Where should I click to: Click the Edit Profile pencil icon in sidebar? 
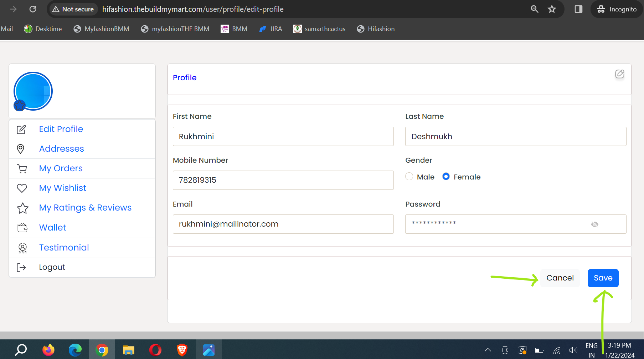tap(21, 130)
